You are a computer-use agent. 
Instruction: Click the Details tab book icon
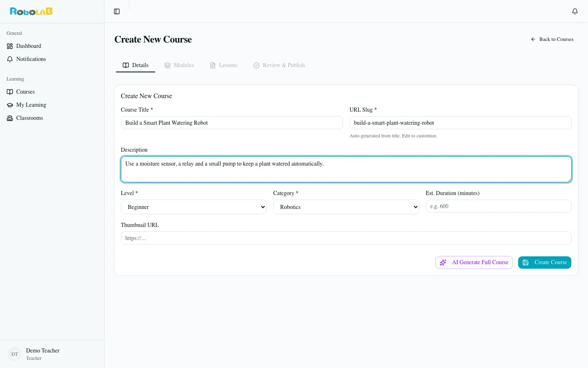(126, 65)
